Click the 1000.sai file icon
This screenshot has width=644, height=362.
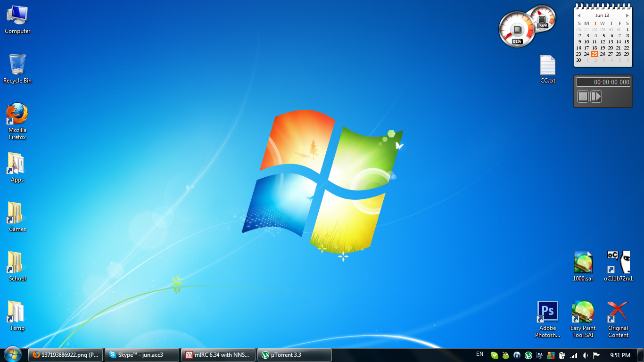pyautogui.click(x=583, y=262)
